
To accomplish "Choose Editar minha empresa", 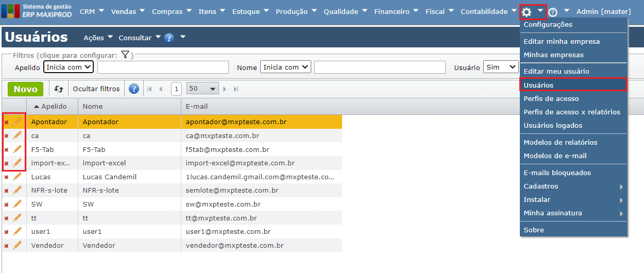I will click(573, 41).
